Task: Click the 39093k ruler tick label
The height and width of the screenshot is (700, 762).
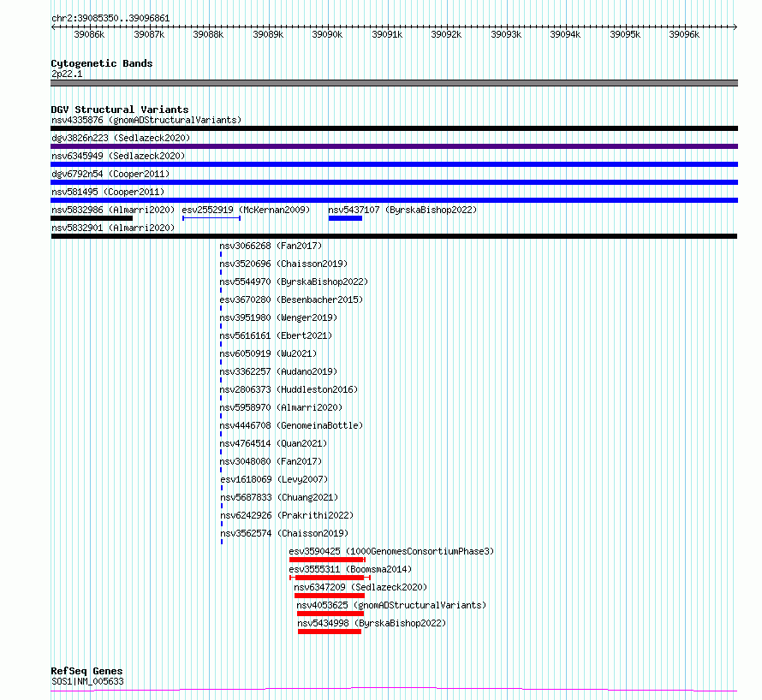Action: pos(506,35)
